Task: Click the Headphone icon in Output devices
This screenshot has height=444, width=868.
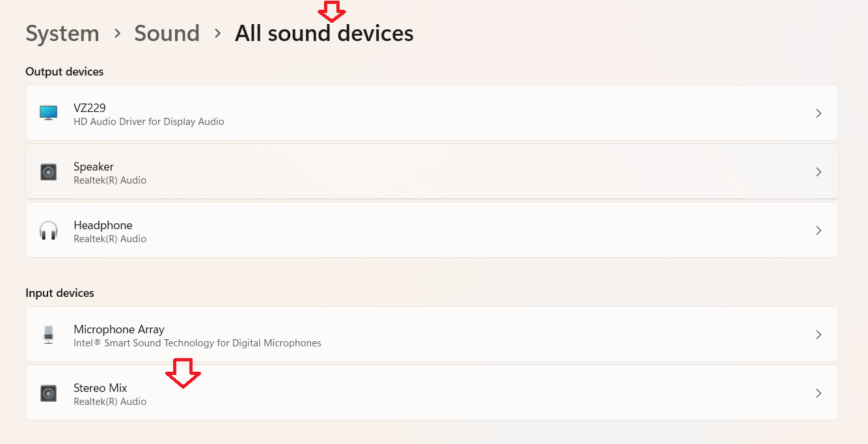Action: (49, 230)
